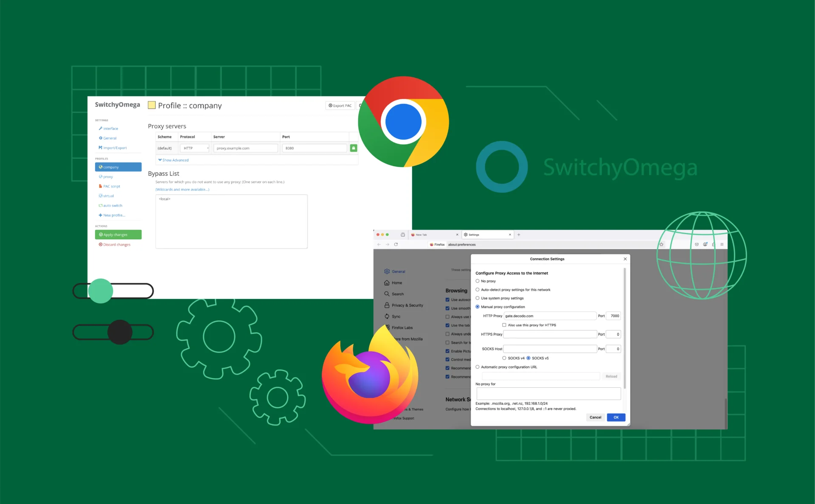This screenshot has width=815, height=504.
Task: Select SOCKS v5
Action: pos(528,358)
